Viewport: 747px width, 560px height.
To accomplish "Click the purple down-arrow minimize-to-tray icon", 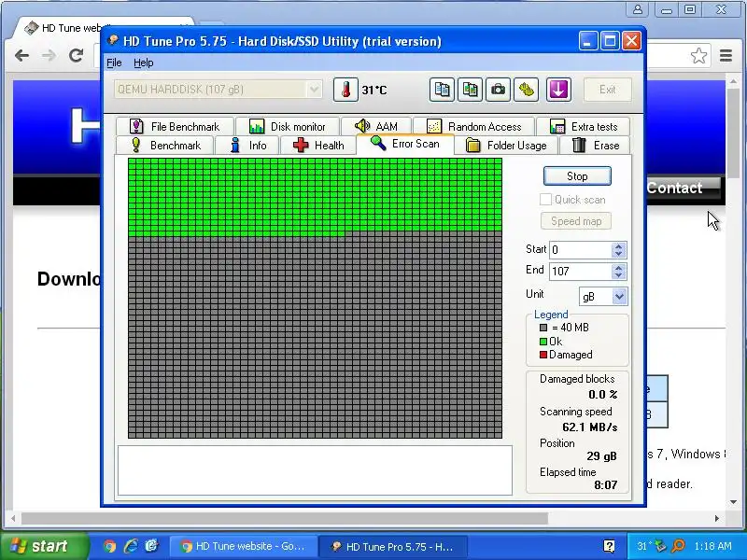I will pos(558,90).
